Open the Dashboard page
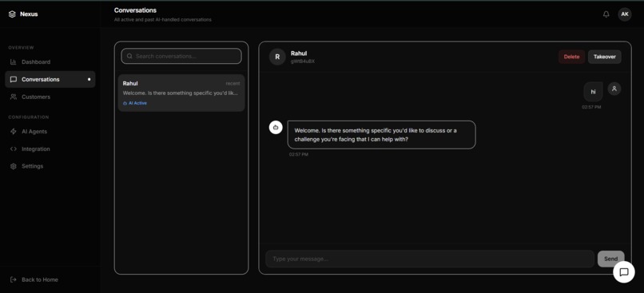 pyautogui.click(x=50, y=62)
